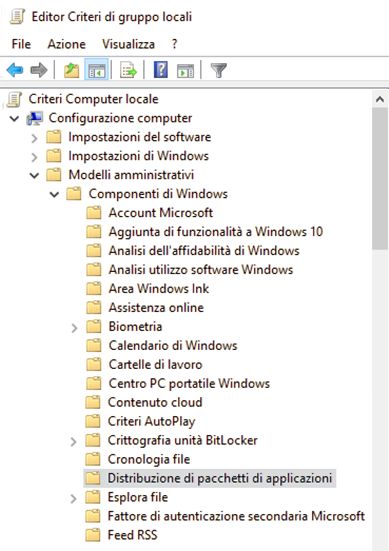Select Analisi dell'affidabilità di Windows
The image size is (389, 551).
point(204,251)
